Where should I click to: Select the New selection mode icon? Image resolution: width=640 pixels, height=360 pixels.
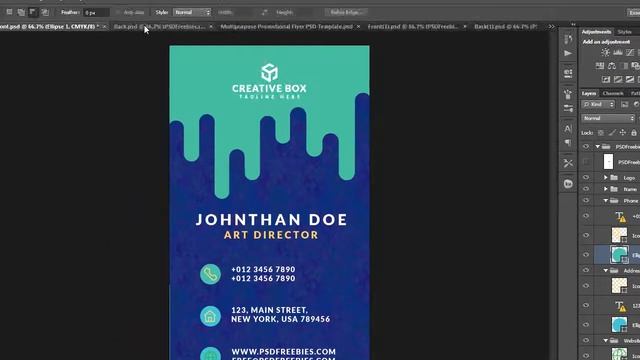coord(9,12)
